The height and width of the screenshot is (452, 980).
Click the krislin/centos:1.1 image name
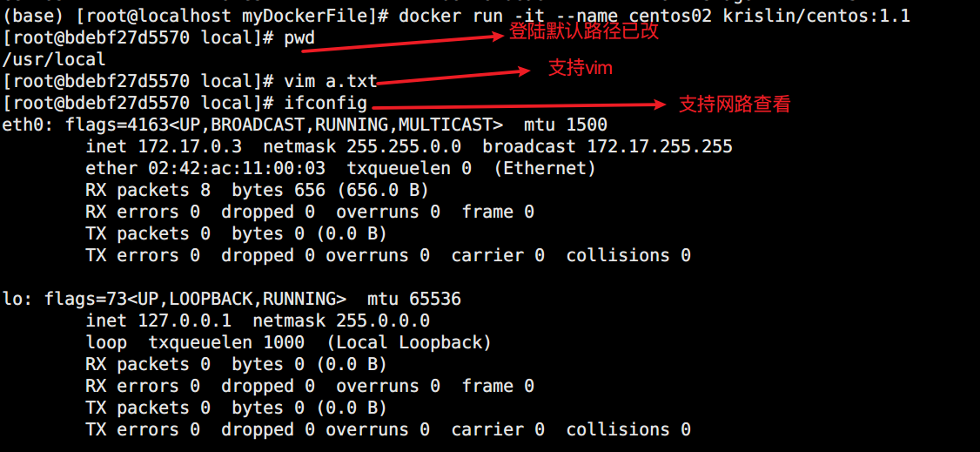pos(816,16)
